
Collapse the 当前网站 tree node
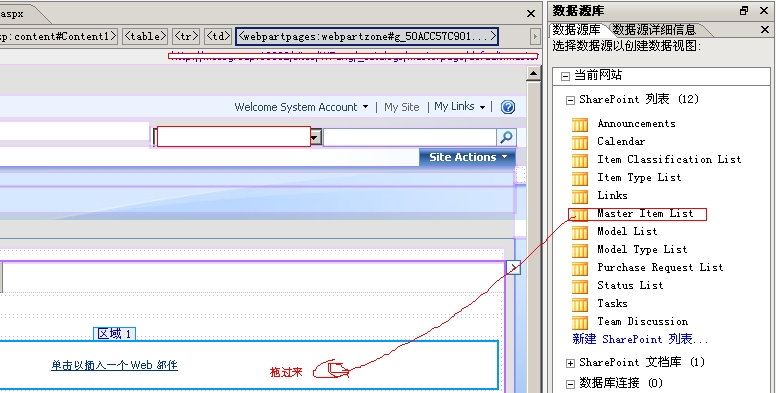(x=565, y=76)
